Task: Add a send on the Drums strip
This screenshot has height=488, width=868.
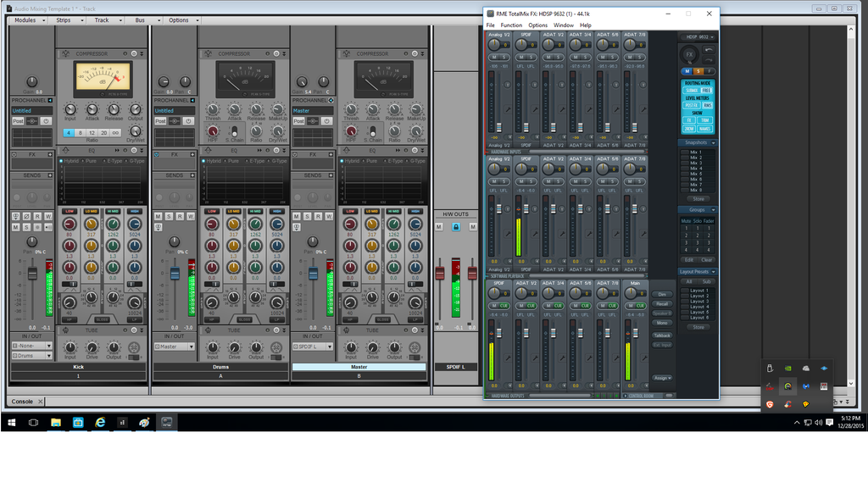Action: [193, 175]
